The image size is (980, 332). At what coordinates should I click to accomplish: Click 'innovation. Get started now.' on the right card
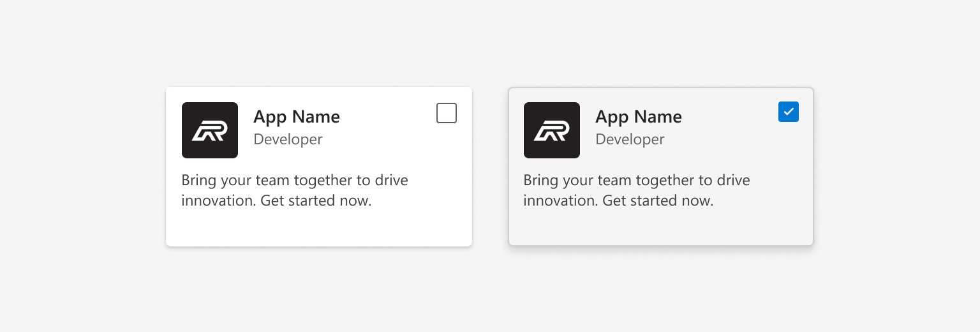618,200
